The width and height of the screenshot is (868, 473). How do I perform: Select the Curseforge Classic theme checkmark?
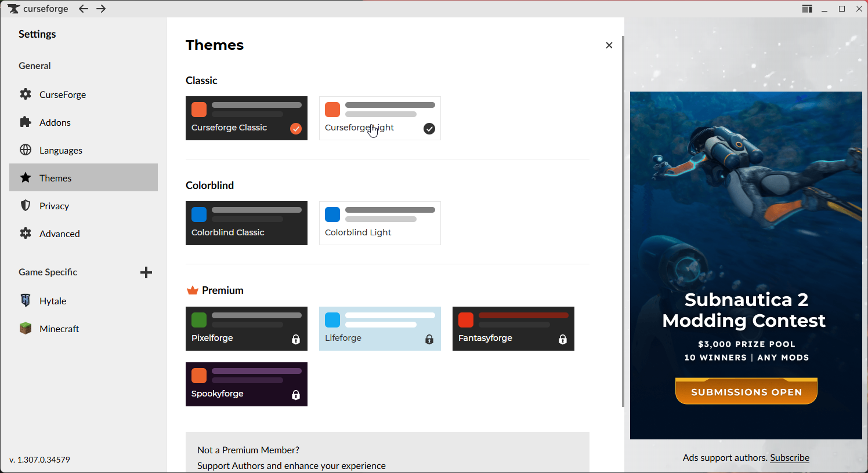(x=296, y=129)
